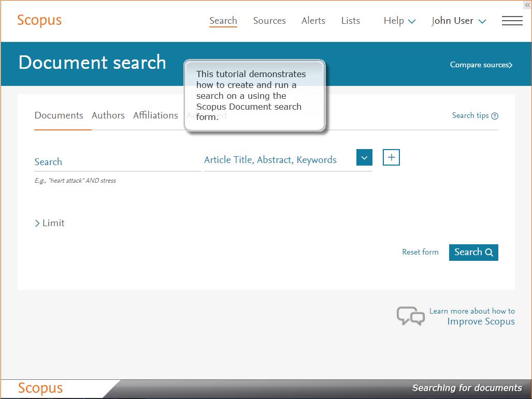Screen dimensions: 532x399
Task: Click into the Search terms input field
Action: point(118,161)
